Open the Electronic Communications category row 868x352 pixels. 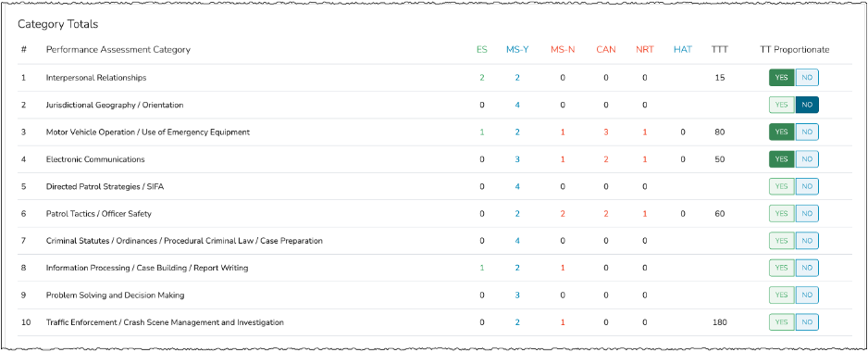pyautogui.click(x=429, y=159)
